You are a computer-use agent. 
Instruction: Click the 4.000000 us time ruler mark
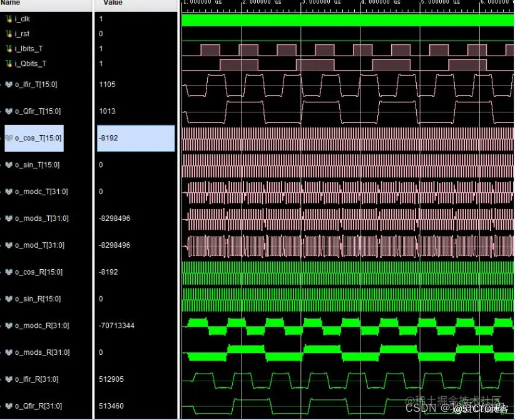point(380,3)
